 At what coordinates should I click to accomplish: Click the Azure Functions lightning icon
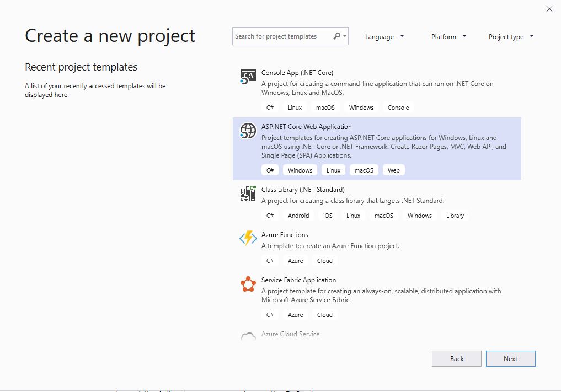point(248,238)
